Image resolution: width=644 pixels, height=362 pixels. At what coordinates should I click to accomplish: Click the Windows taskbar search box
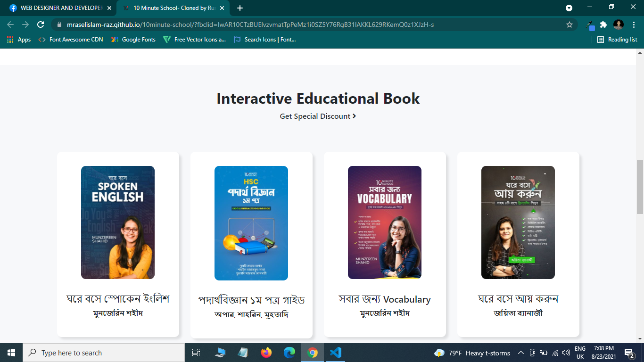(104, 353)
